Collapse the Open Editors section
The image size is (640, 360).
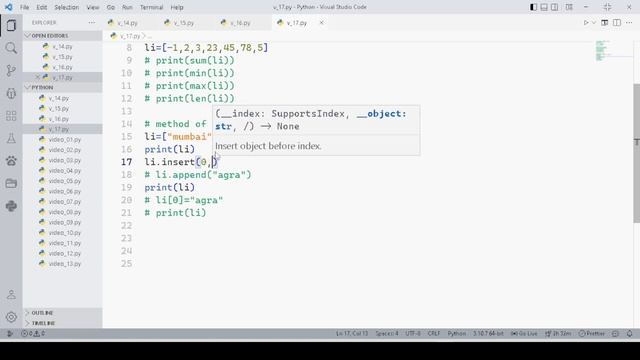(x=62, y=36)
